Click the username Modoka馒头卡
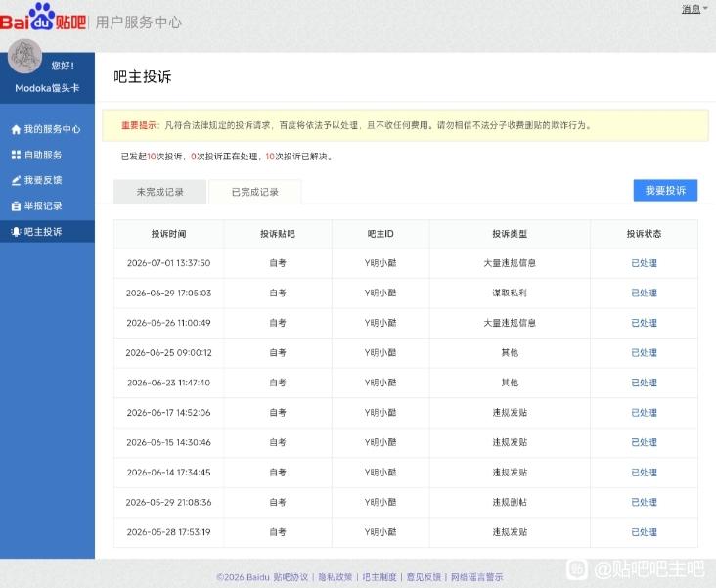This screenshot has width=716, height=588. click(47, 88)
